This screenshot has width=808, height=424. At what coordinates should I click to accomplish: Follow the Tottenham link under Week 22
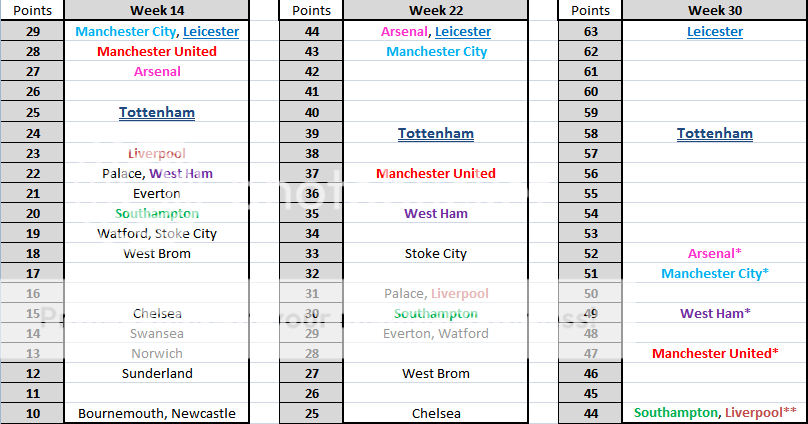click(436, 133)
